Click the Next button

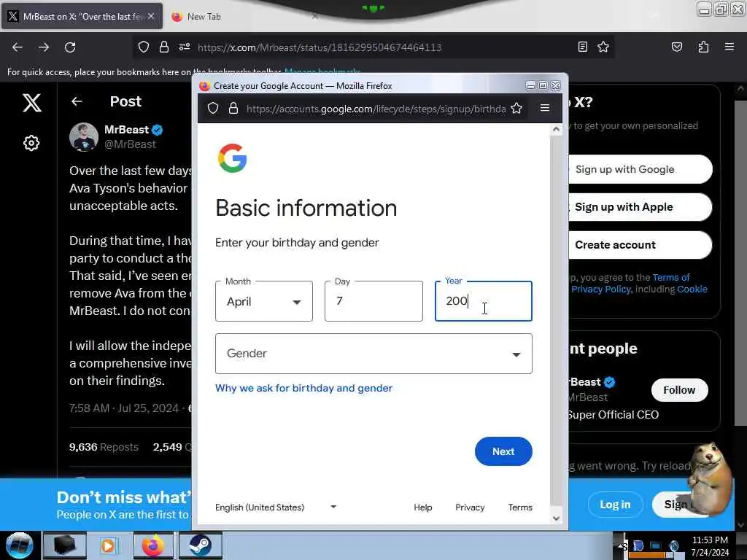click(503, 451)
